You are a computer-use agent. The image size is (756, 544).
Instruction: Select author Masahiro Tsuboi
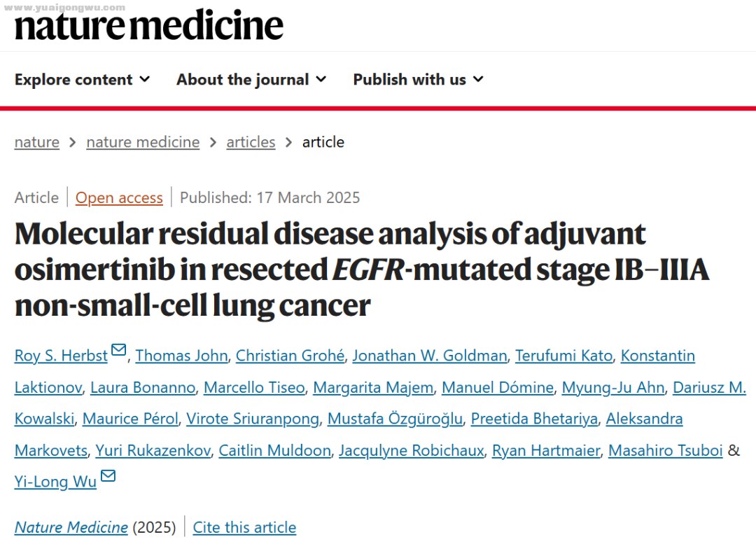pos(666,450)
